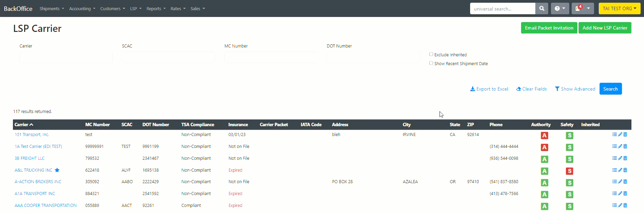Click list icon on A&L TRUCKING INC row

point(614,170)
